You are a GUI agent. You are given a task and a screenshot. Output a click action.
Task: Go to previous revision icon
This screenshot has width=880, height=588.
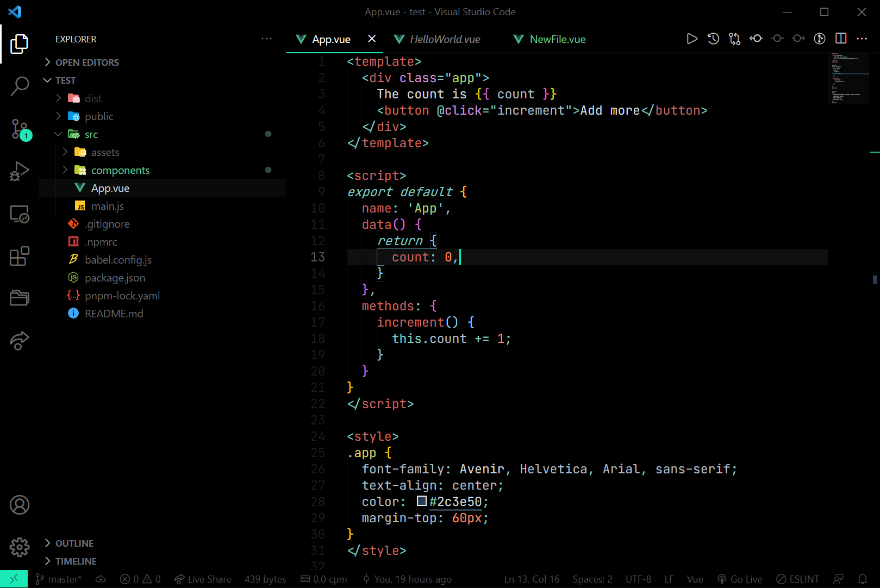point(756,39)
